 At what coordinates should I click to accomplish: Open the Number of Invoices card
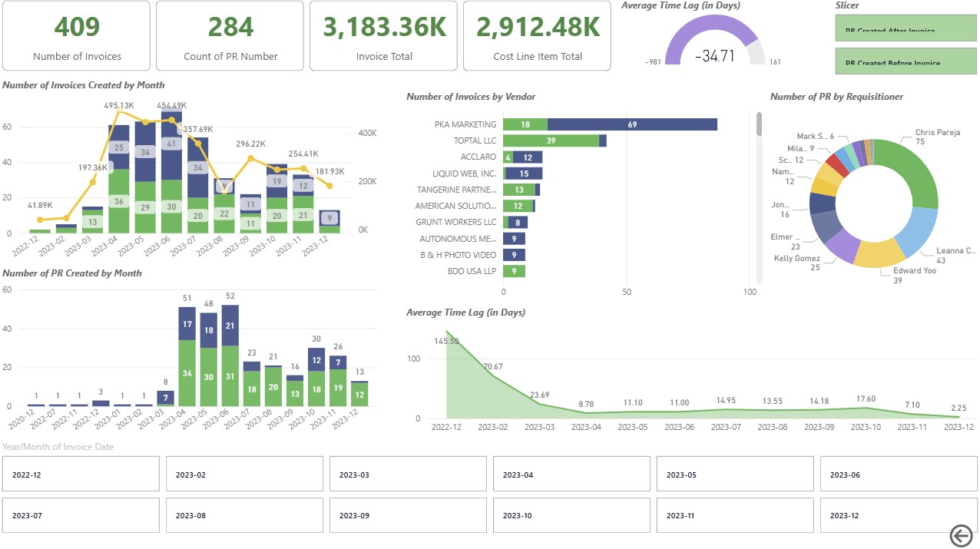tap(77, 36)
